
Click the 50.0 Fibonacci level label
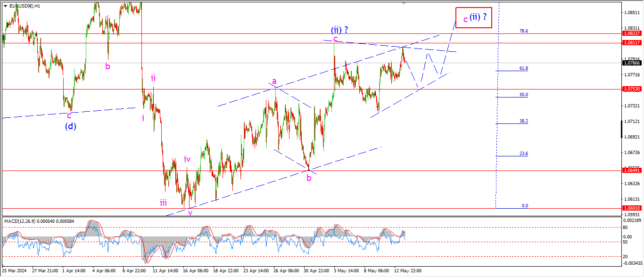pos(523,95)
